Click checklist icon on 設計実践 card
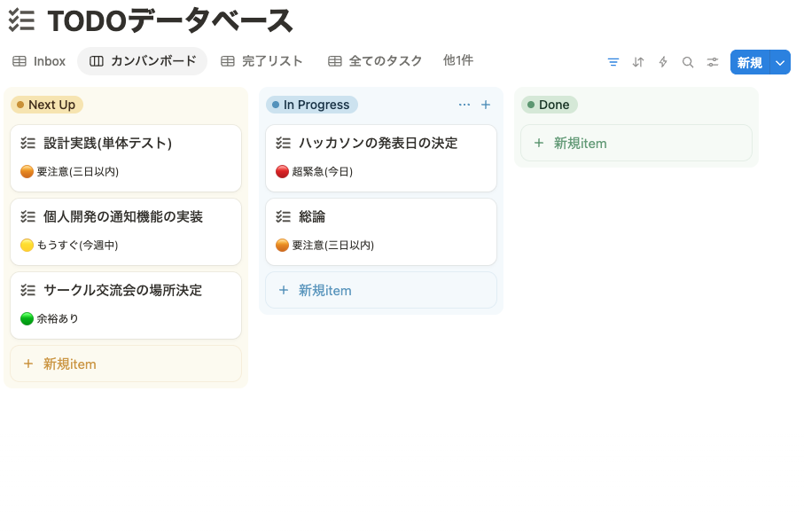Image resolution: width=804 pixels, height=532 pixels. pyautogui.click(x=27, y=143)
